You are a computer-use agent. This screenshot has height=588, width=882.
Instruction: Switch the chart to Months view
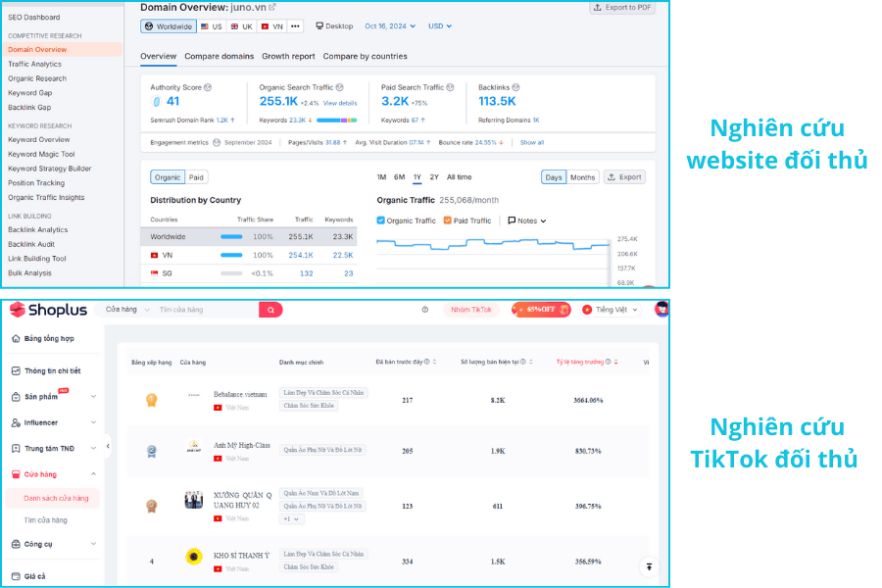[582, 177]
